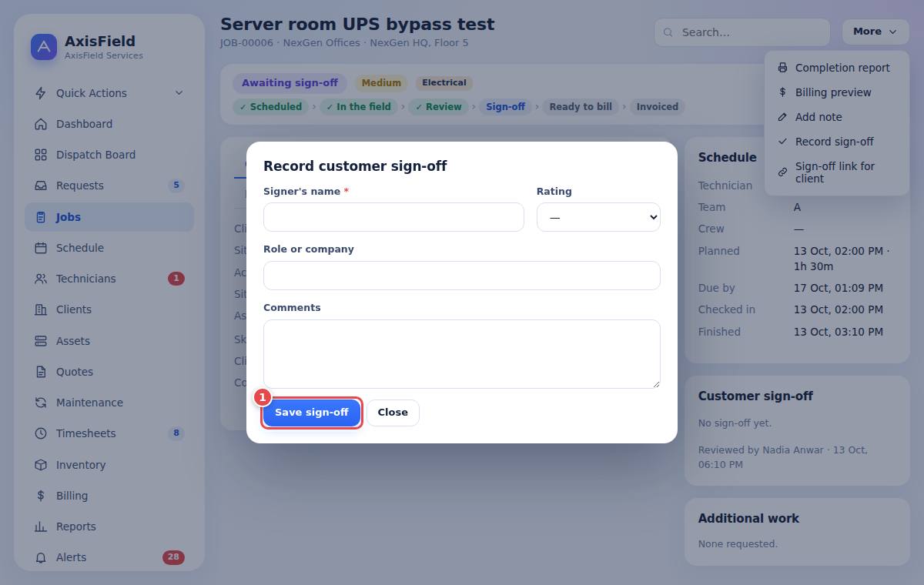
Task: Click the Alerts bell icon
Action: 41,557
